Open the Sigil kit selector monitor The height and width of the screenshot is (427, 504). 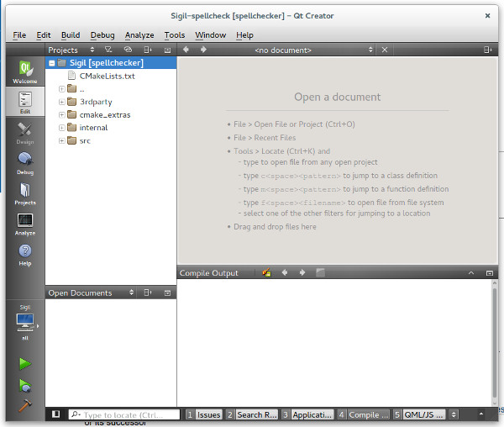(25, 323)
